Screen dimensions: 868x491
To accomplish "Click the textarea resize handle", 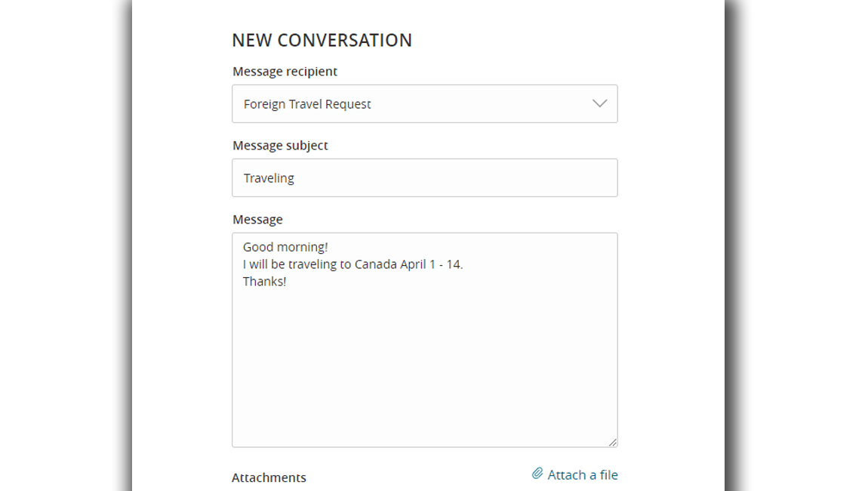I will [614, 441].
